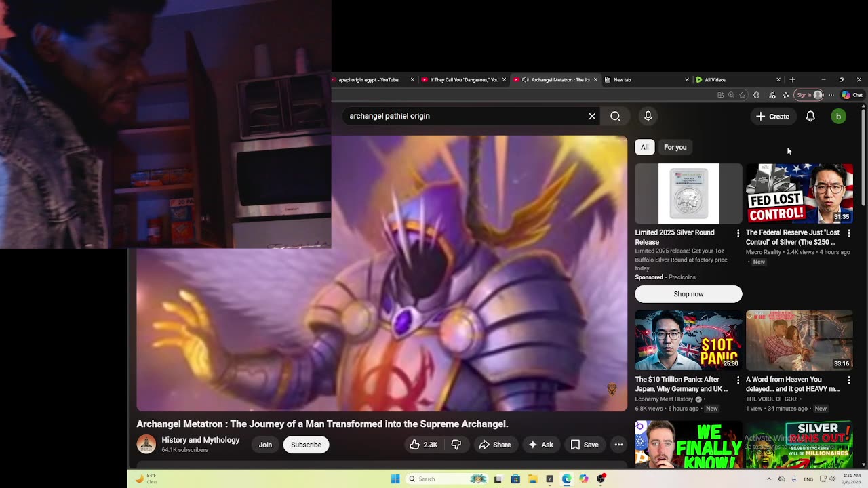Submit search with the magnifier icon
This screenshot has height=488, width=868.
tap(615, 116)
